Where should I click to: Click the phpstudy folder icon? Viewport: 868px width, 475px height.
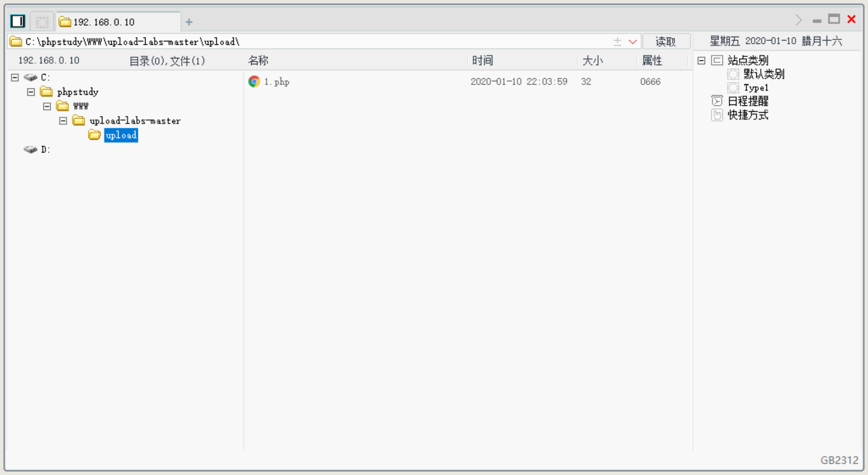pos(46,92)
